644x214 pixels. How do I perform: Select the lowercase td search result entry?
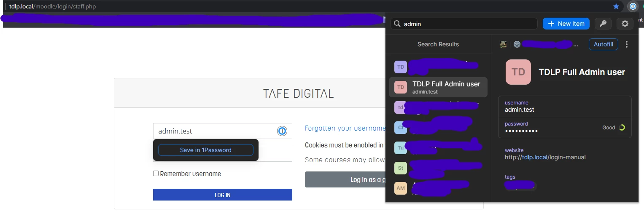coord(438,107)
